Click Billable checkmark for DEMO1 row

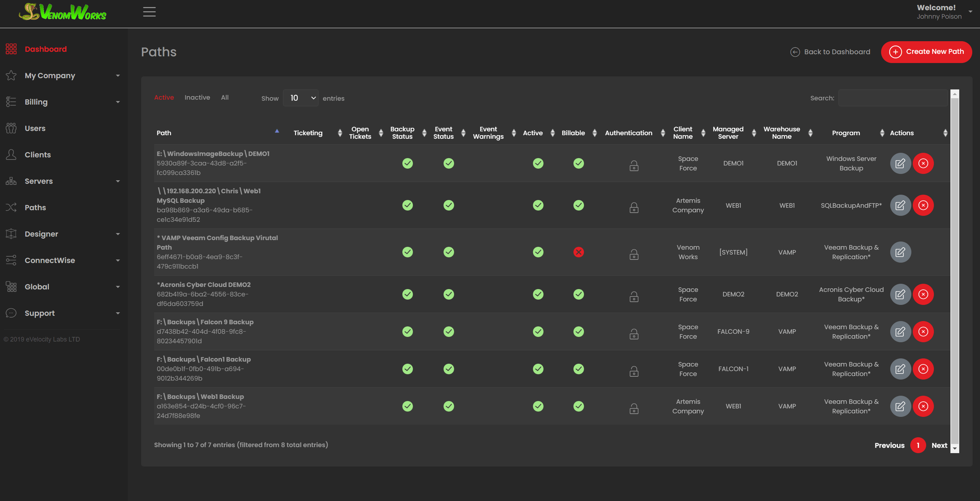(578, 164)
